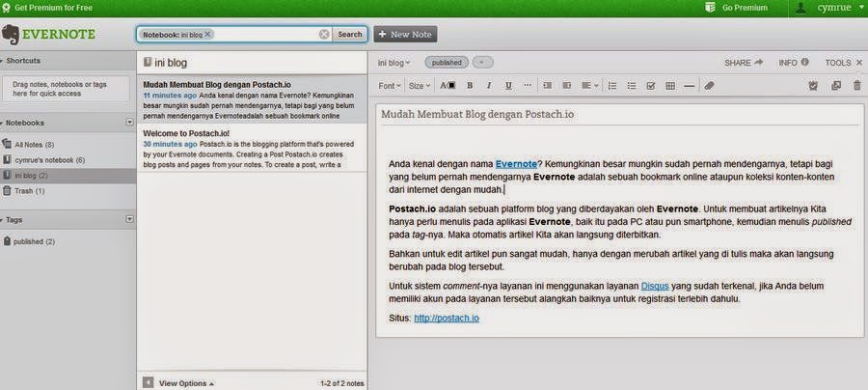The image size is (868, 390).
Task: Select the ini blog (2) notebook
Action: 68,176
